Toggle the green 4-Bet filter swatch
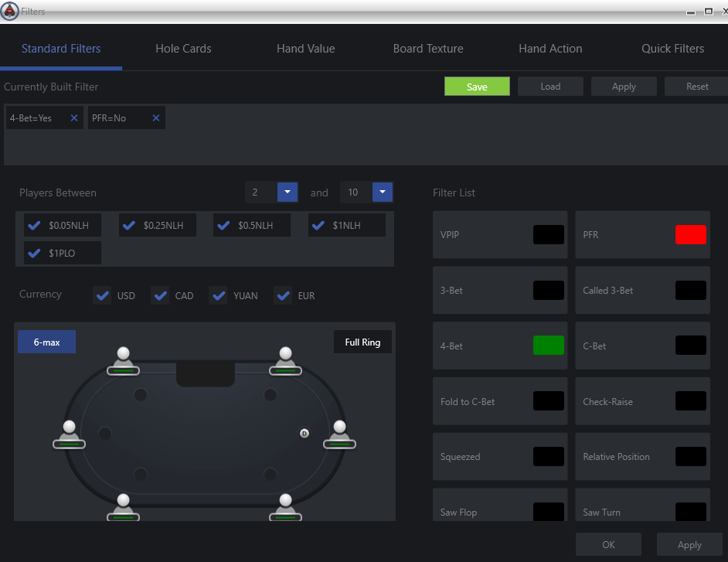 coord(549,346)
